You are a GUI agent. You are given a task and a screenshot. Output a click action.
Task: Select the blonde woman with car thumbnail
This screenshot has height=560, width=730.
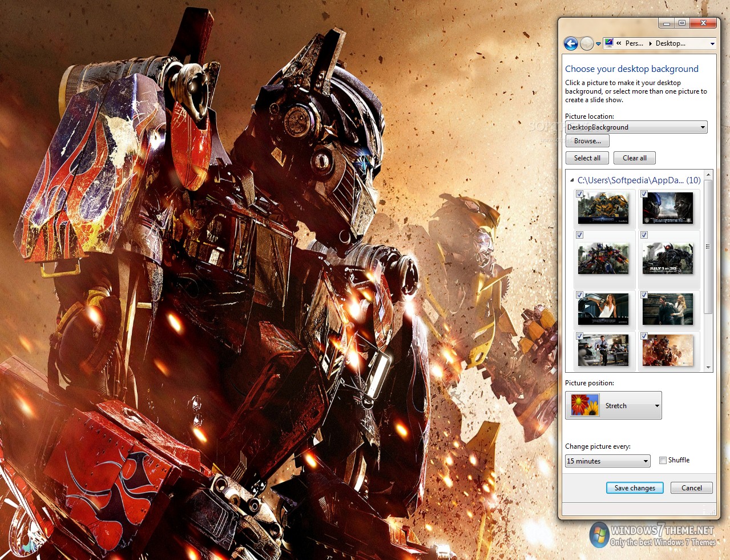pos(603,309)
